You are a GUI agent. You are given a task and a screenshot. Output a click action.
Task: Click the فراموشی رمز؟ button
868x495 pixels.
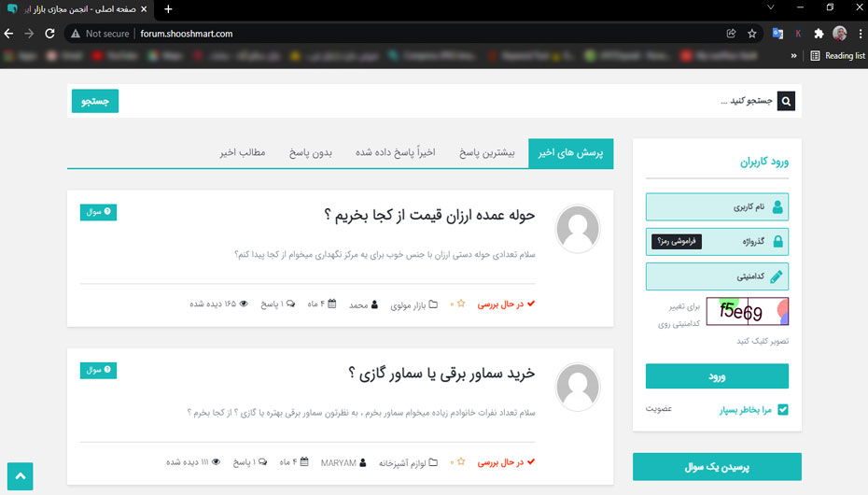tap(677, 241)
